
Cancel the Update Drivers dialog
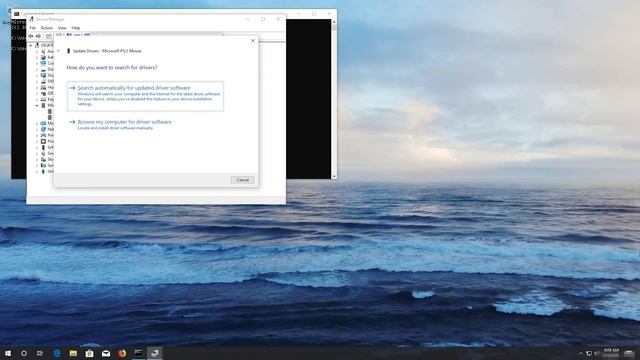click(242, 180)
